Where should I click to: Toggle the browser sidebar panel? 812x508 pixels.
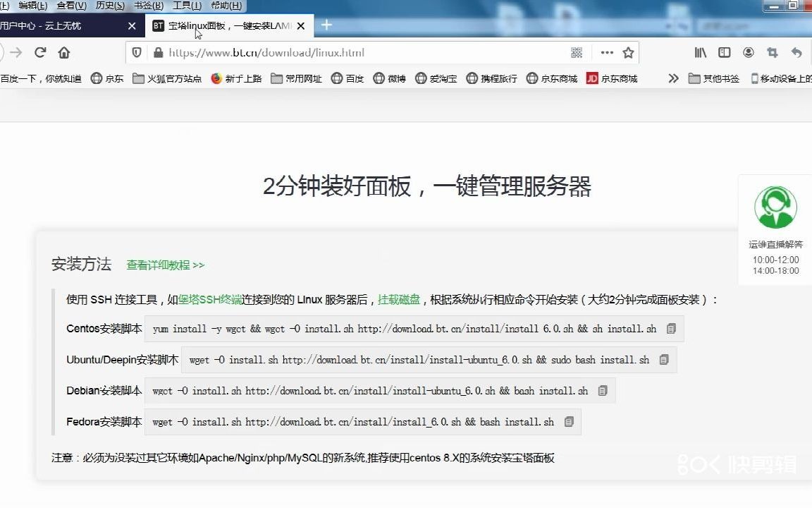724,52
